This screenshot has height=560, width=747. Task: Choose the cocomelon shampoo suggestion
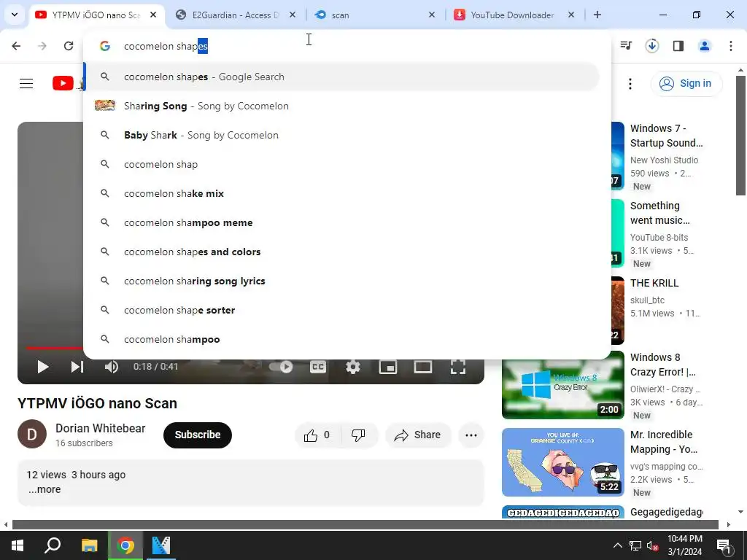pos(342,339)
